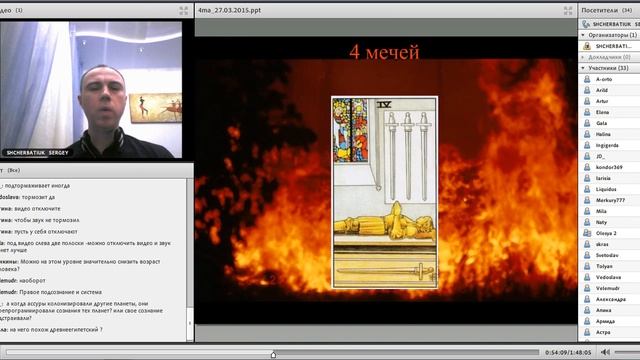This screenshot has width=640, height=360.
Task: Select attendee name Svetodav
Action: click(x=607, y=255)
